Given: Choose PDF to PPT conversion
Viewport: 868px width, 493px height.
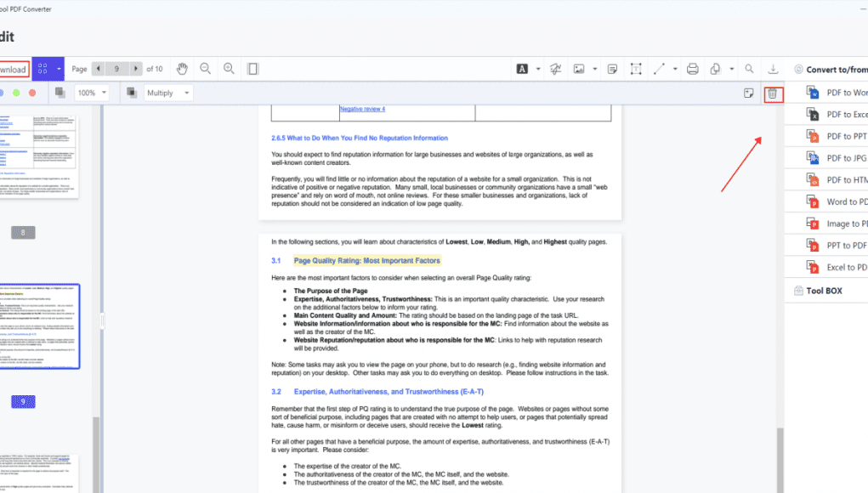Looking at the screenshot, I should pyautogui.click(x=837, y=136).
